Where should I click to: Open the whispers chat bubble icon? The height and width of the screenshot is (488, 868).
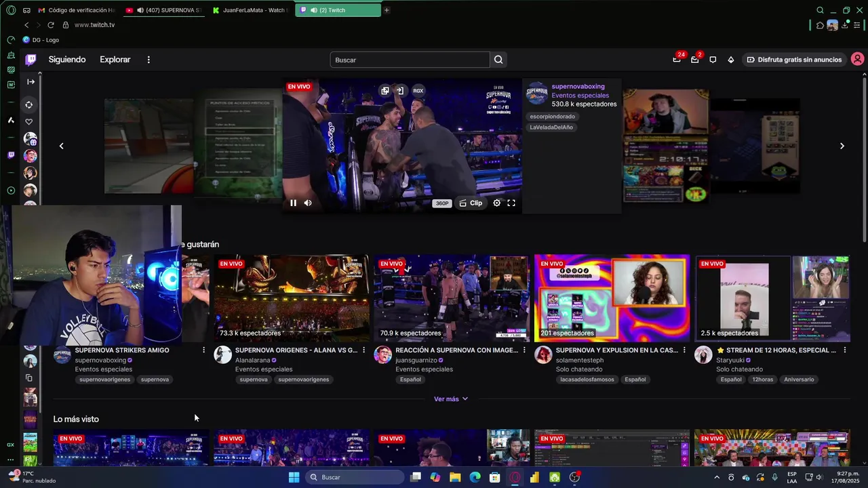click(713, 60)
